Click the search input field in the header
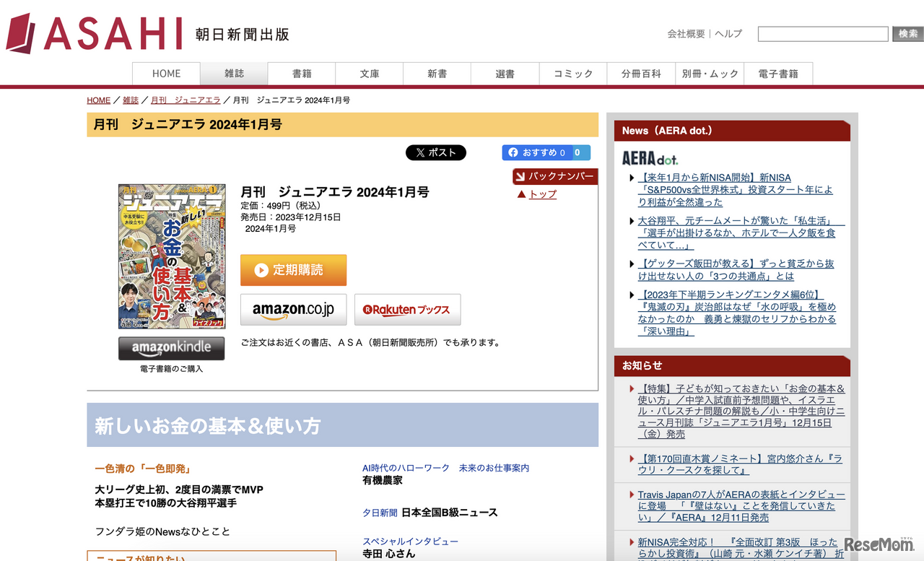 [x=822, y=34]
